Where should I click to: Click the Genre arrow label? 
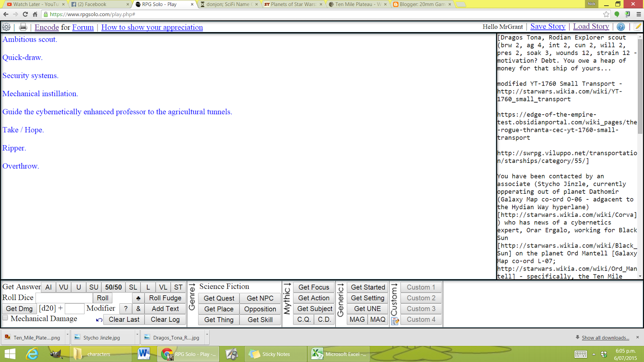(192, 298)
